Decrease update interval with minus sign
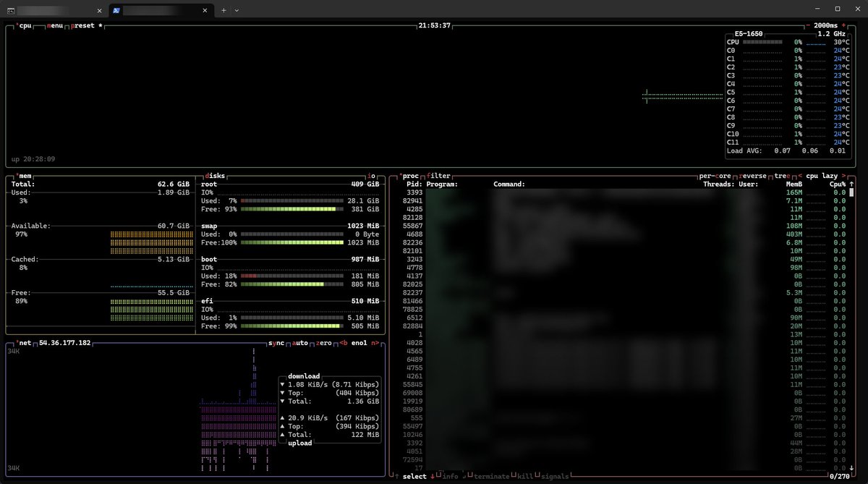The height and width of the screenshot is (484, 868). pyautogui.click(x=809, y=25)
